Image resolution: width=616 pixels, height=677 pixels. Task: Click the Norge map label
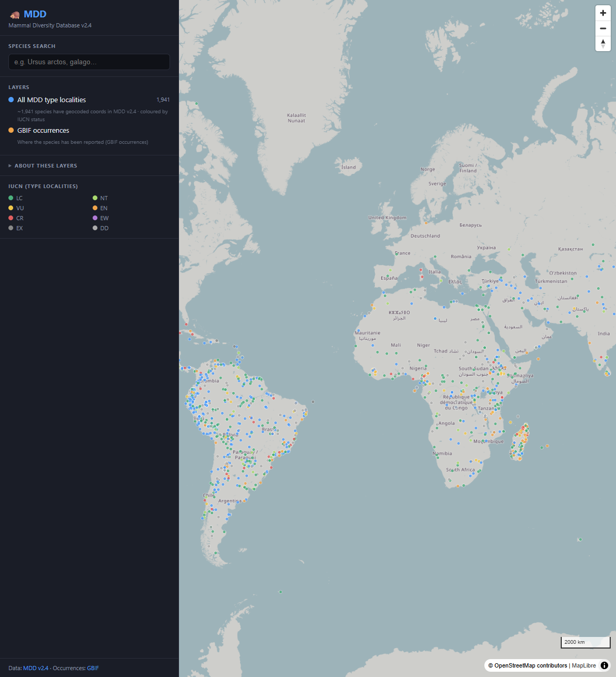point(428,170)
